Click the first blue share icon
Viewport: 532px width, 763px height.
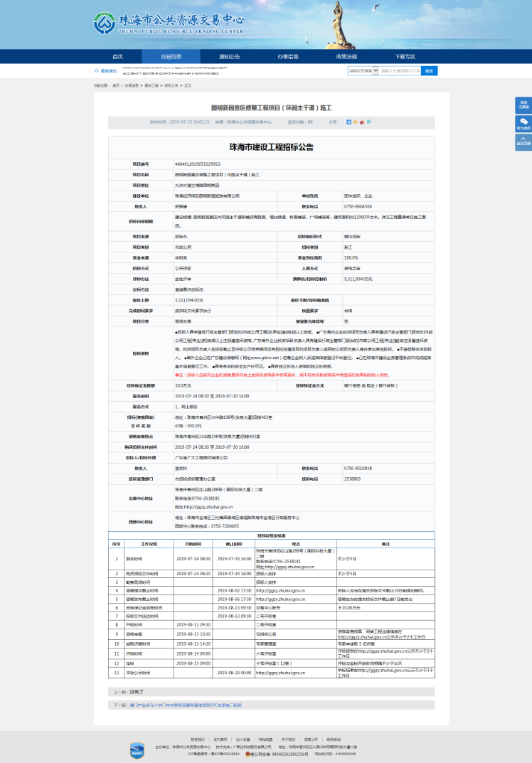pyautogui.click(x=349, y=122)
